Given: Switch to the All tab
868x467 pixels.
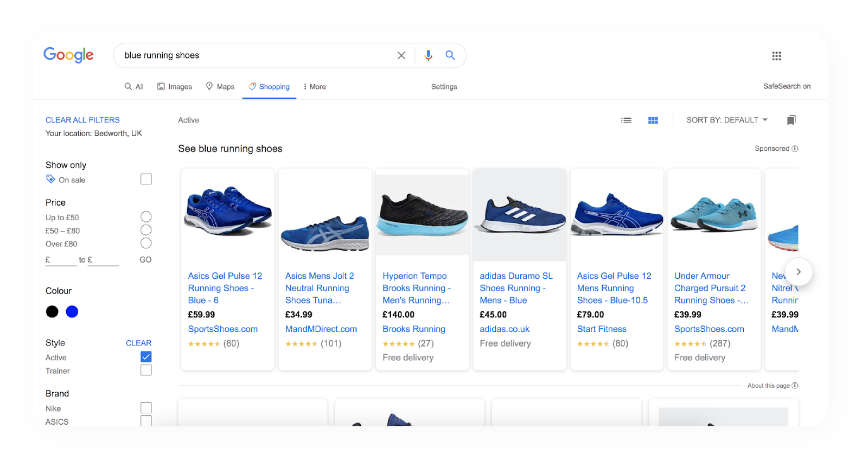Looking at the screenshot, I should (x=134, y=87).
